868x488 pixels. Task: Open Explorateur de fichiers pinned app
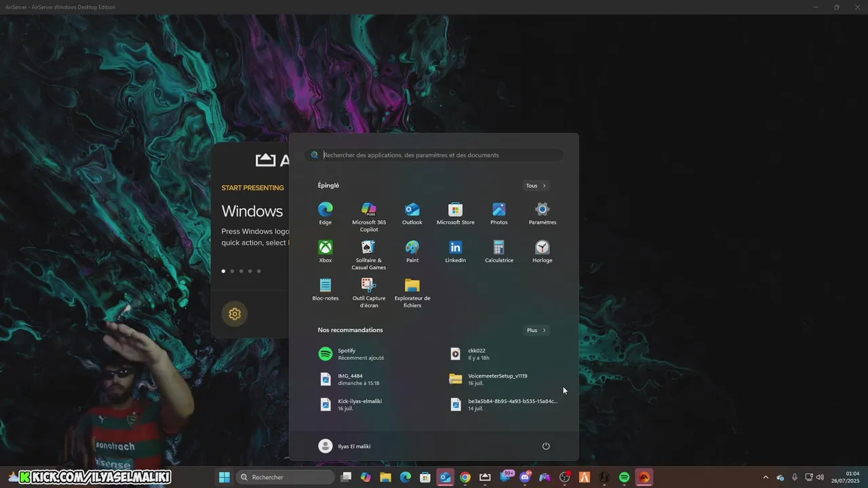coord(412,293)
